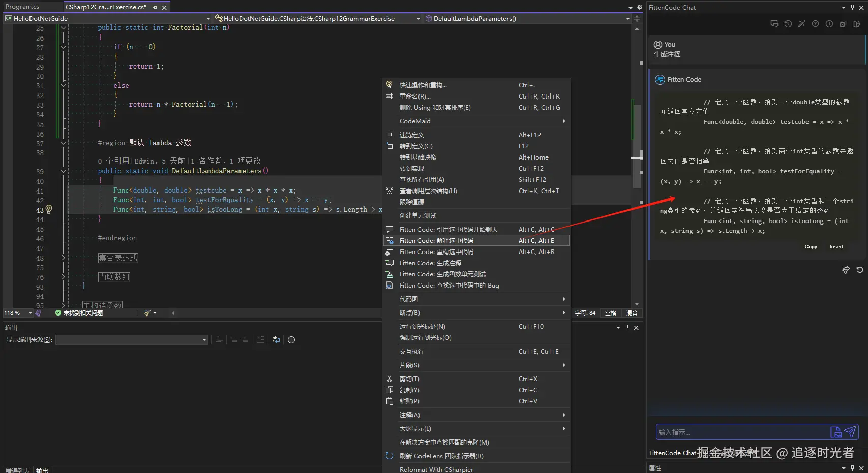The width and height of the screenshot is (868, 473).
Task: Click the IntelliCode icon beside zoom level
Action: click(38, 313)
